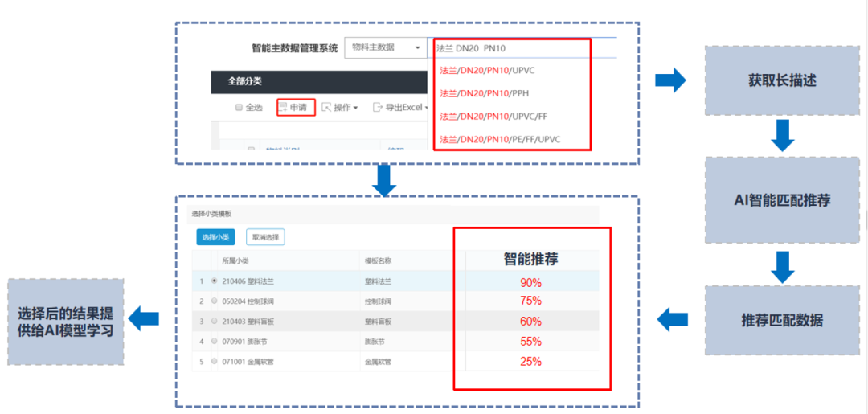
Task: Expand the 操作 dropdown menu
Action: coord(340,108)
